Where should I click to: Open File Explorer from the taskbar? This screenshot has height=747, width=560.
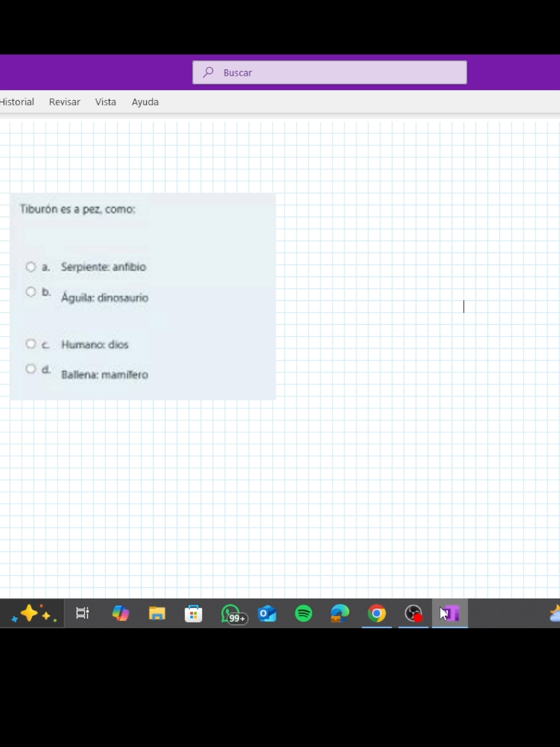[x=157, y=614]
